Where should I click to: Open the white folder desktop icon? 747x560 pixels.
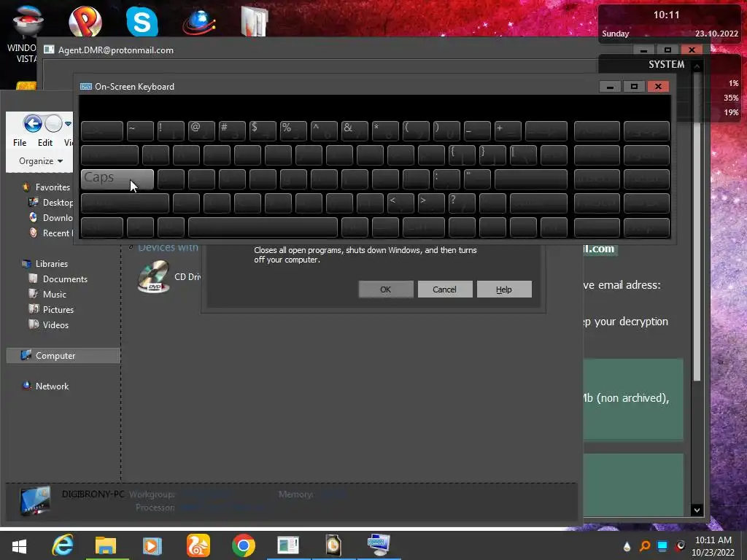[255, 21]
